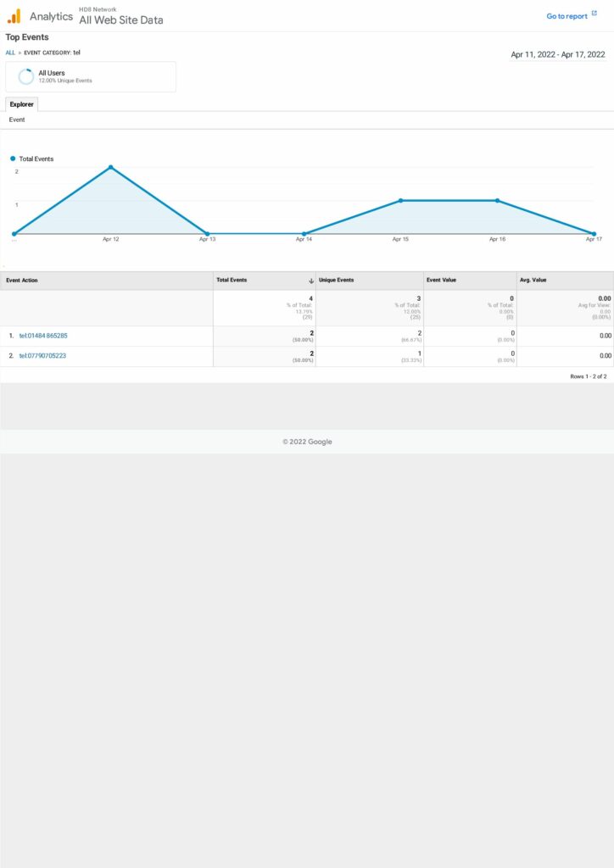Sort by the Event Value column header

[x=441, y=281]
